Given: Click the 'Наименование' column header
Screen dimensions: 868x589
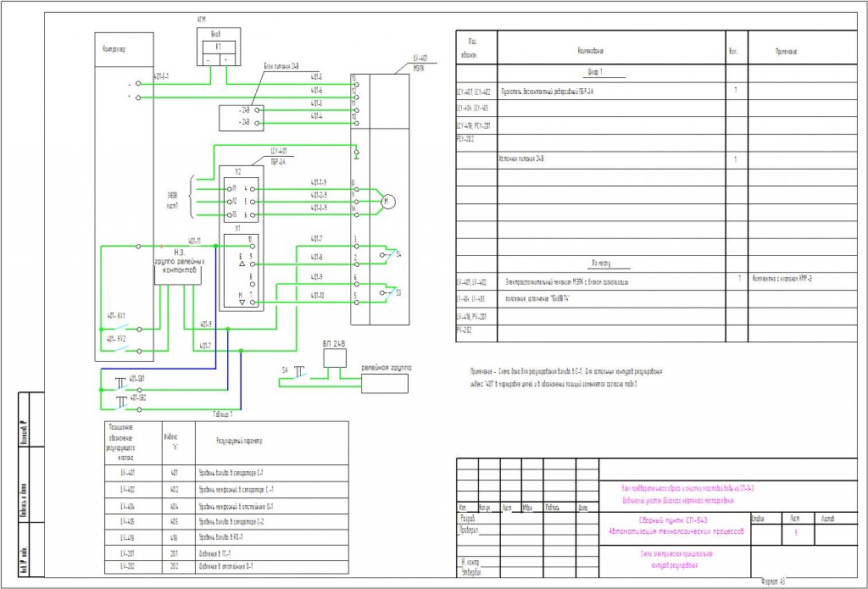Looking at the screenshot, I should (x=593, y=51).
